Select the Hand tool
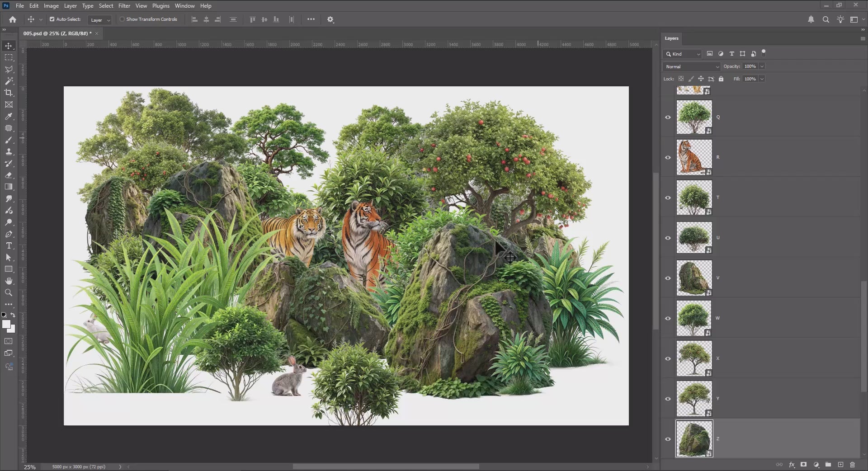Image resolution: width=868 pixels, height=471 pixels. 9,281
